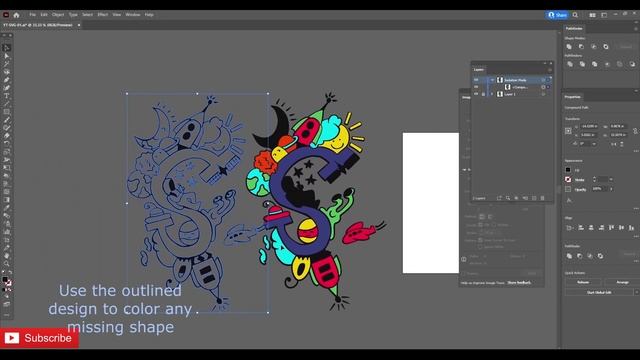640x360 pixels.
Task: Switch to the Layers panel tab
Action: coord(479,70)
